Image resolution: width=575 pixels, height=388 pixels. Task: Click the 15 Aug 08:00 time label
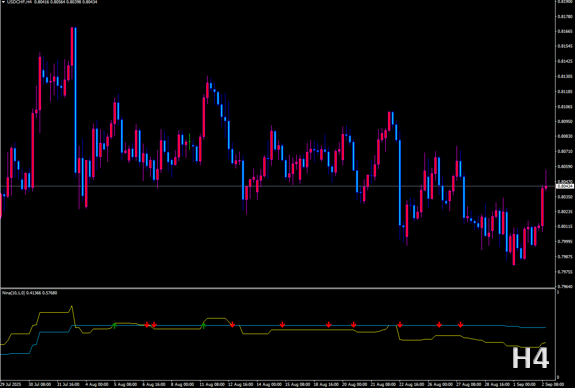pos(298,384)
